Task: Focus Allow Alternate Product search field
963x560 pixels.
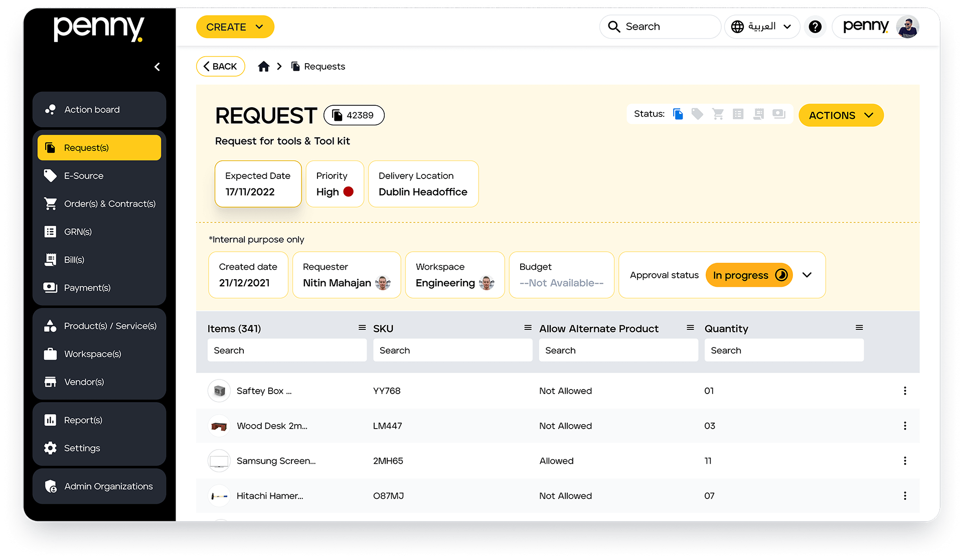Action: click(x=618, y=350)
